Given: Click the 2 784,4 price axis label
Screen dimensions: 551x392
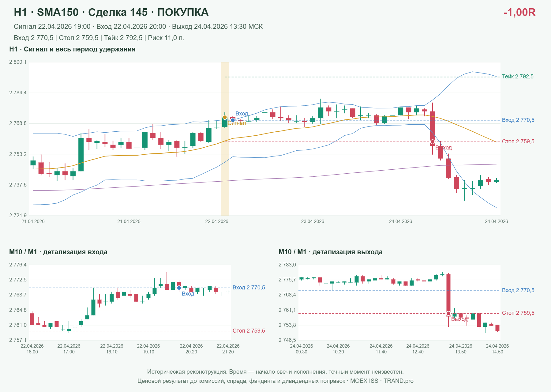Looking at the screenshot, I should point(18,93).
